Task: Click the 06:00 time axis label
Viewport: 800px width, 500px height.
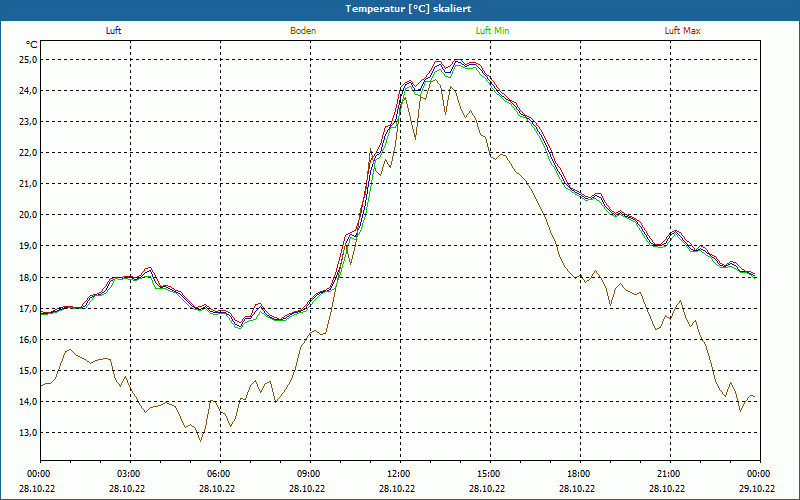Action: [220, 474]
